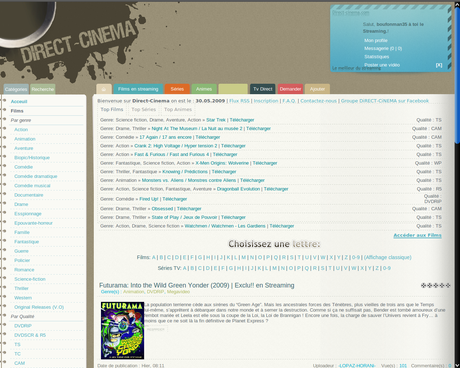Open Groupe DIRECT-CINEMA sur Facebook link
The image size is (460, 368).
coord(385,101)
